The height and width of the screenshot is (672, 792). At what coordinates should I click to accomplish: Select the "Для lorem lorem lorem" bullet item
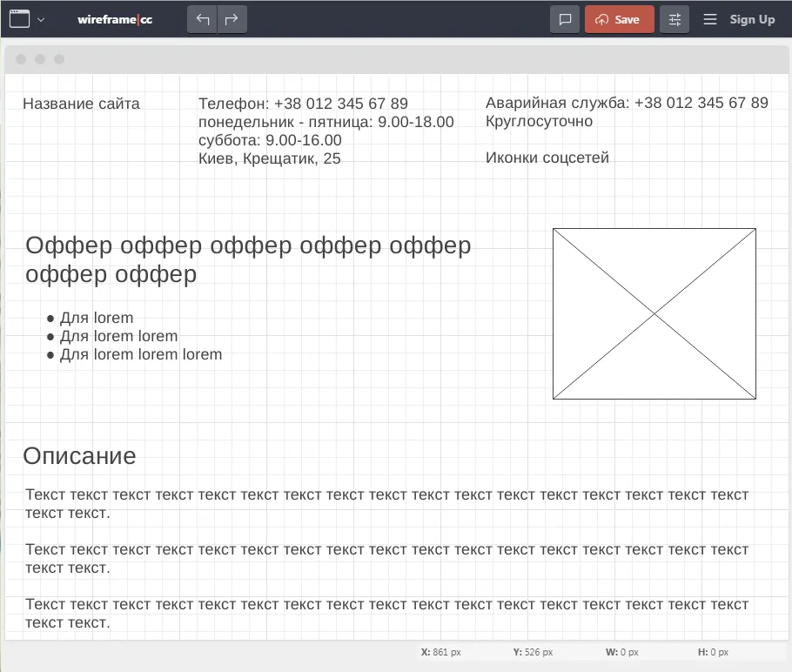[140, 354]
